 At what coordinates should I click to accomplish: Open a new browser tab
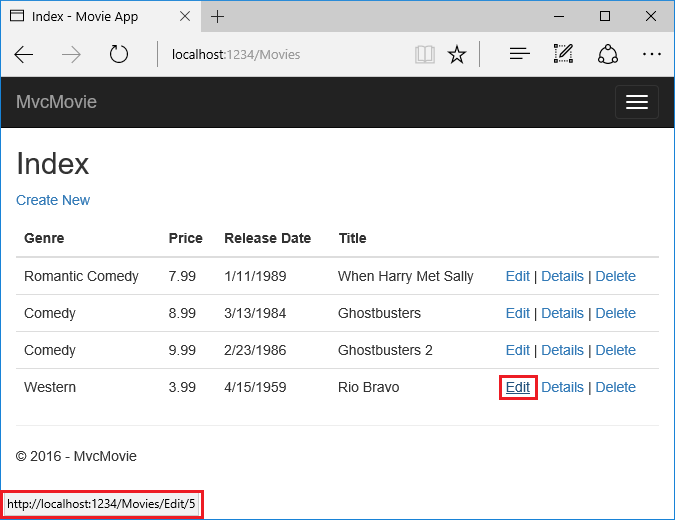pyautogui.click(x=217, y=16)
